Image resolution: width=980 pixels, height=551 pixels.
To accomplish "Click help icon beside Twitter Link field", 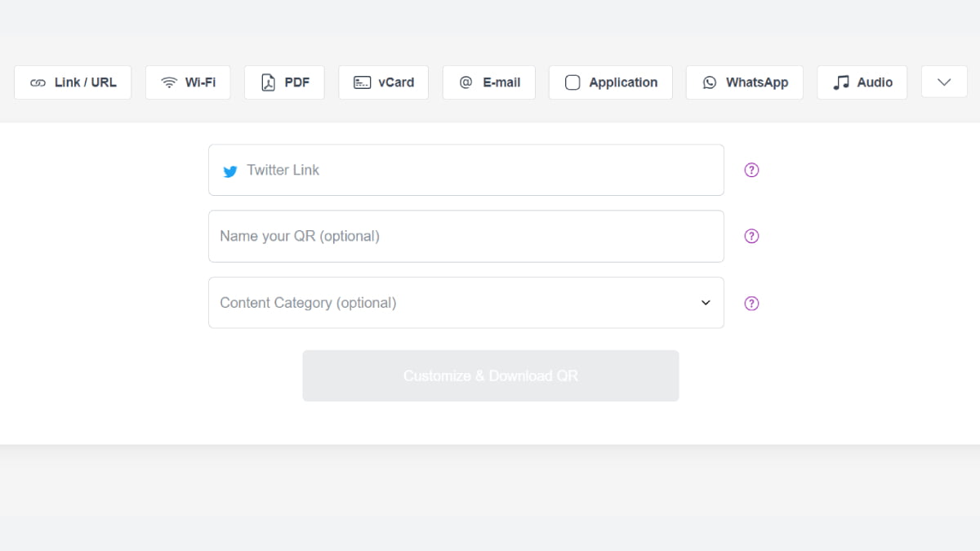I will pyautogui.click(x=751, y=170).
